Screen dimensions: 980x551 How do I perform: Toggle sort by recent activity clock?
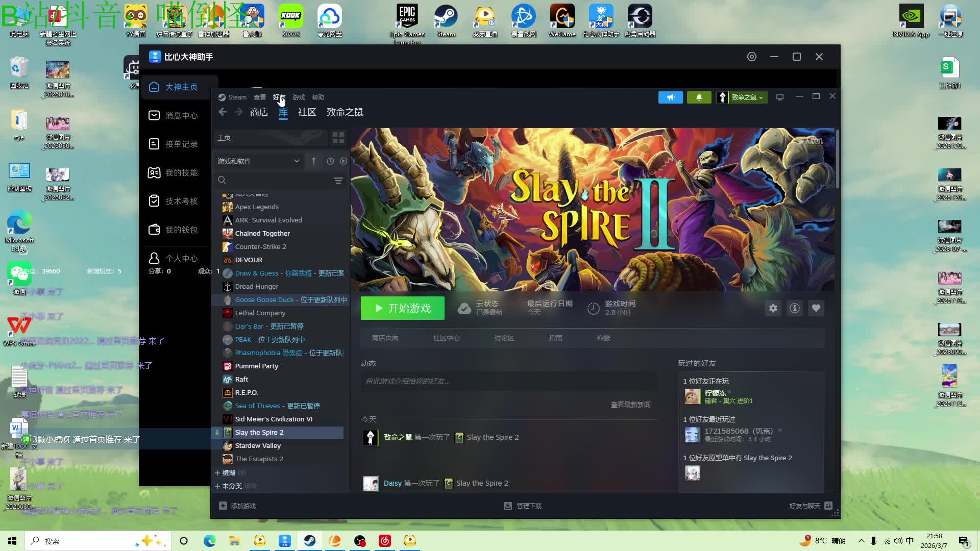pyautogui.click(x=330, y=161)
